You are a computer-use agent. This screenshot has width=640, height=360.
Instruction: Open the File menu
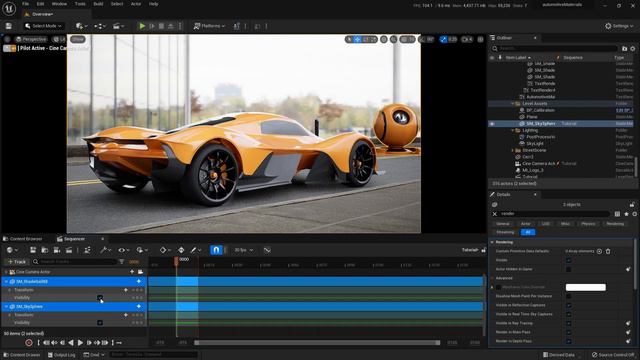pos(25,4)
